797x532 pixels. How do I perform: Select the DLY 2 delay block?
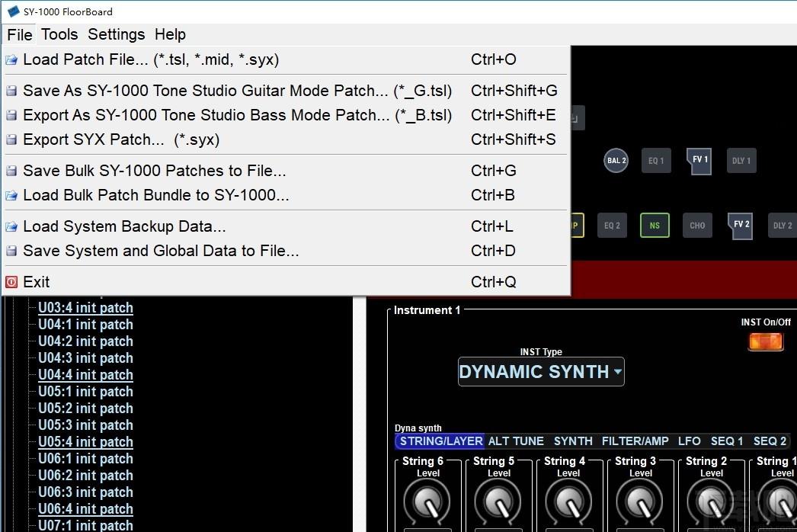point(783,226)
